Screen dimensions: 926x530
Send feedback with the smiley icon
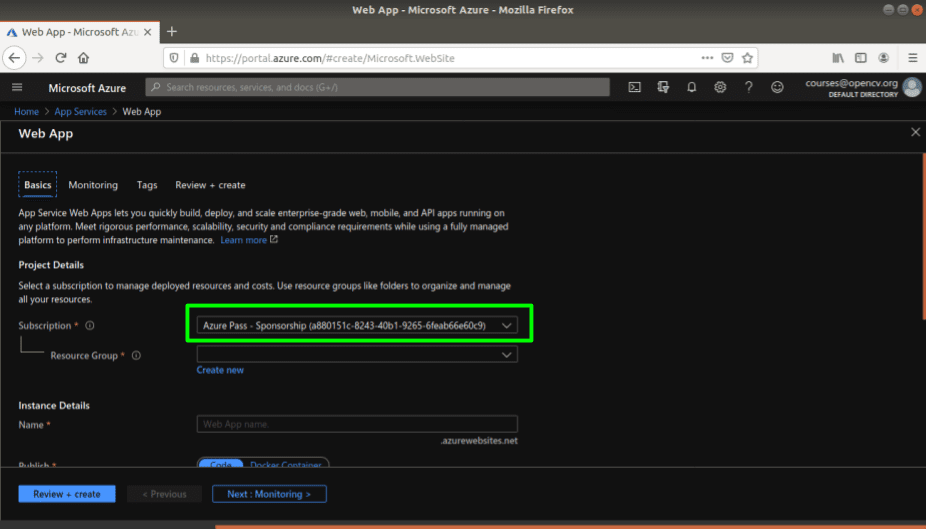(777, 87)
